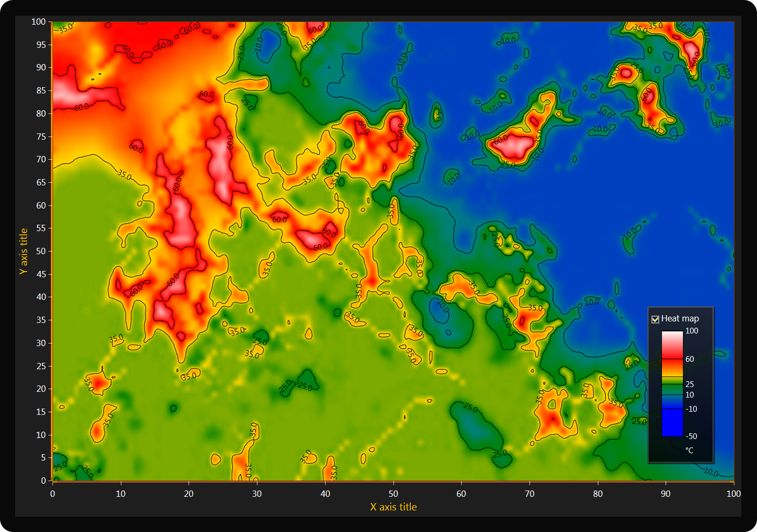Click the X axis tick label 50
This screenshot has height=532, width=757.
(x=393, y=494)
